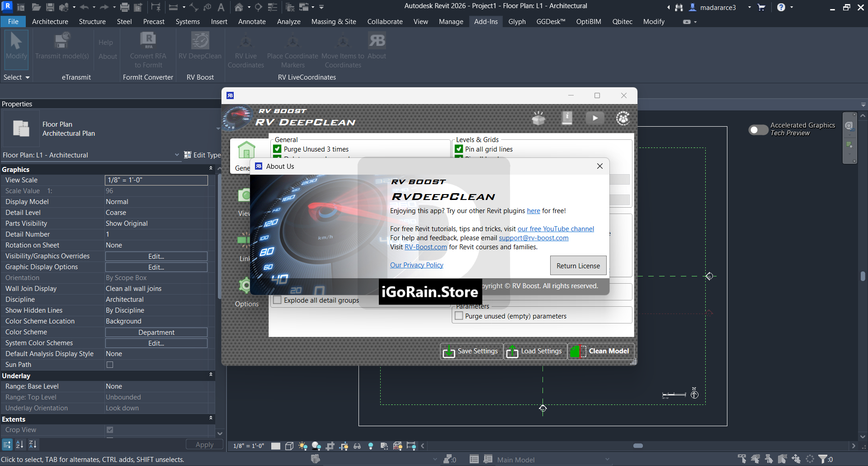Open the File tab
Viewport: 868px width, 466px height.
14,21
